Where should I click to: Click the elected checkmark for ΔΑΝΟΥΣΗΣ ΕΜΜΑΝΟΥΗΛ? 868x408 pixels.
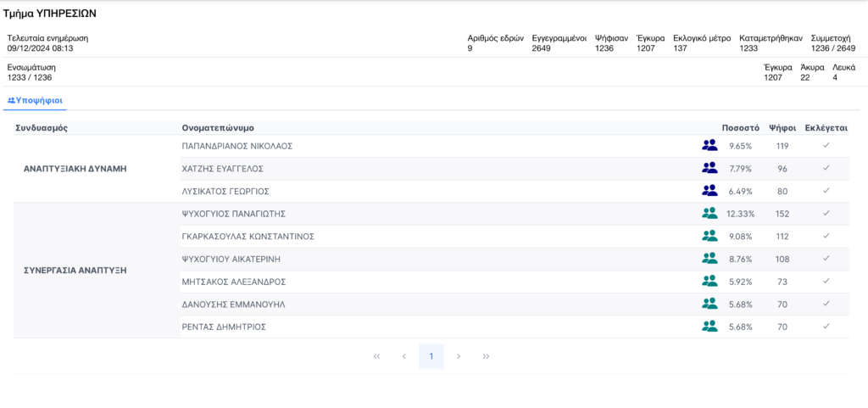point(826,304)
